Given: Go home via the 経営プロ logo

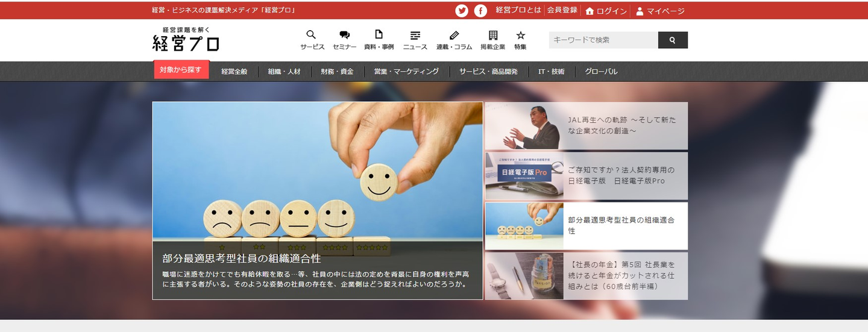Looking at the screenshot, I should click(x=186, y=39).
